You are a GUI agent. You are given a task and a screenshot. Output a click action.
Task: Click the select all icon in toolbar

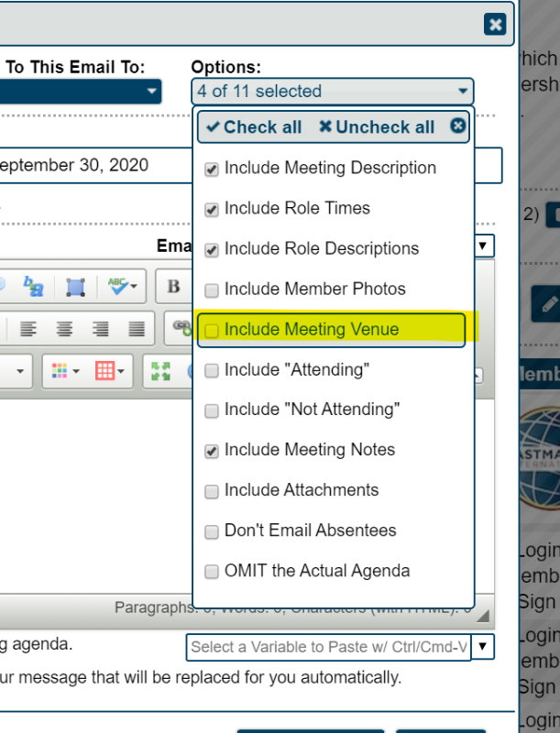tap(76, 288)
